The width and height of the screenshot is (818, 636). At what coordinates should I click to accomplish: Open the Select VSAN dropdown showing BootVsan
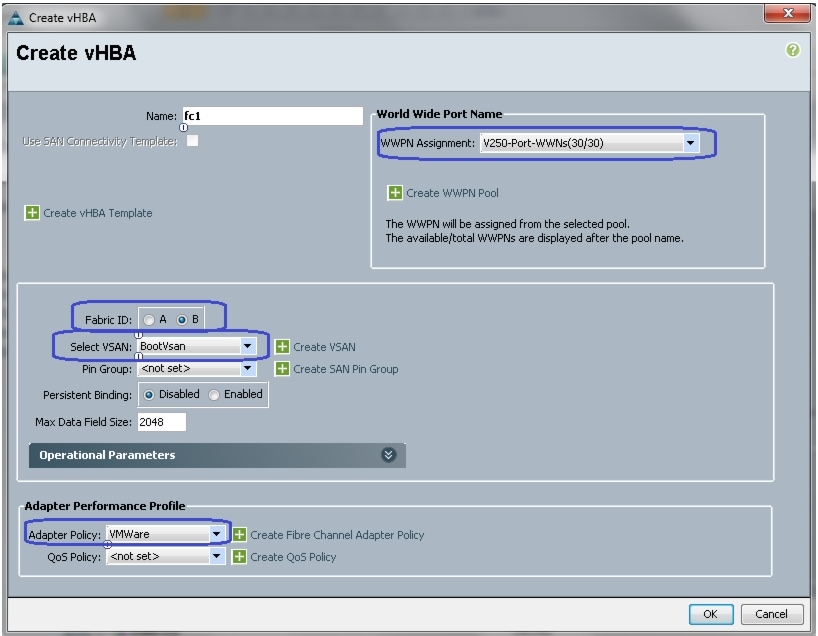click(x=197, y=346)
